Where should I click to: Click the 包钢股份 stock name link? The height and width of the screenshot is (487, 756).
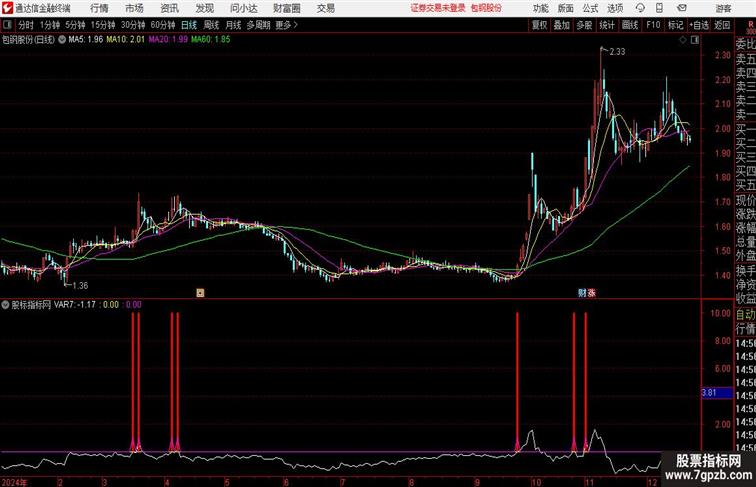(x=486, y=8)
